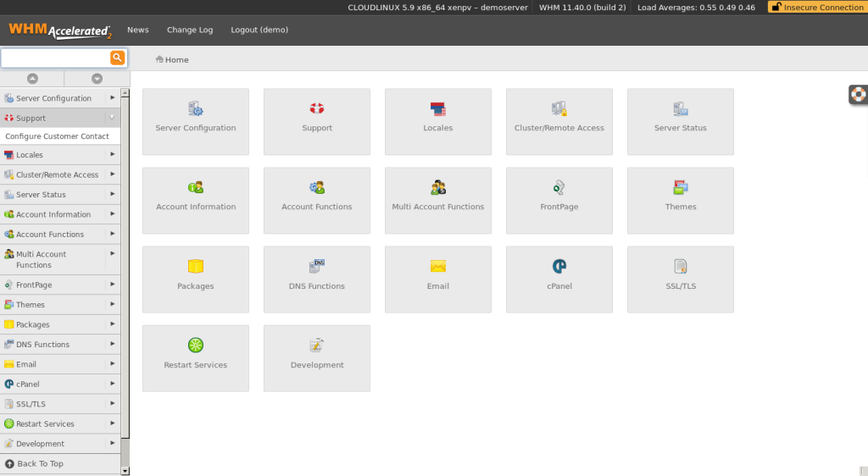Open the Server Configuration icon tile
Screen dimensions: 868x476
point(196,121)
